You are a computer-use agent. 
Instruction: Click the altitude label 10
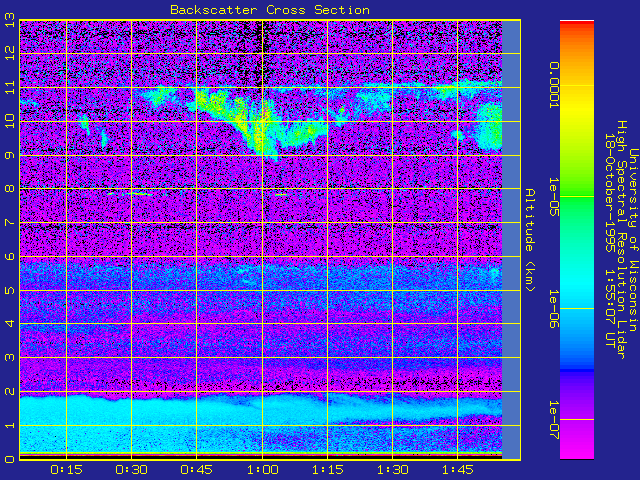pos(9,121)
